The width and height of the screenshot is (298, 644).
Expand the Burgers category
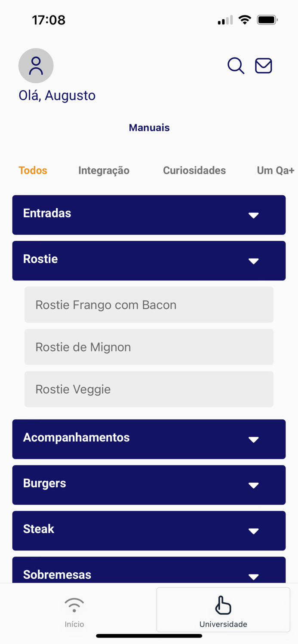(x=149, y=485)
